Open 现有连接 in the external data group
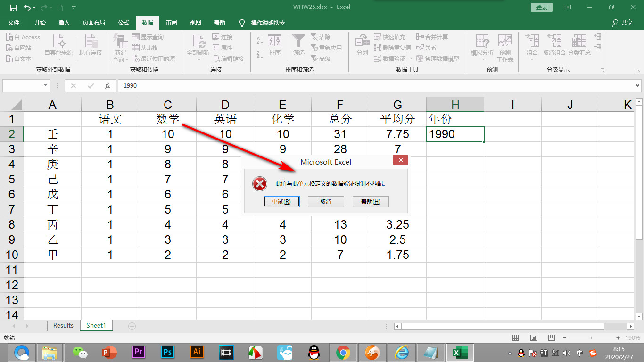Image resolution: width=644 pixels, height=362 pixels. tap(91, 46)
